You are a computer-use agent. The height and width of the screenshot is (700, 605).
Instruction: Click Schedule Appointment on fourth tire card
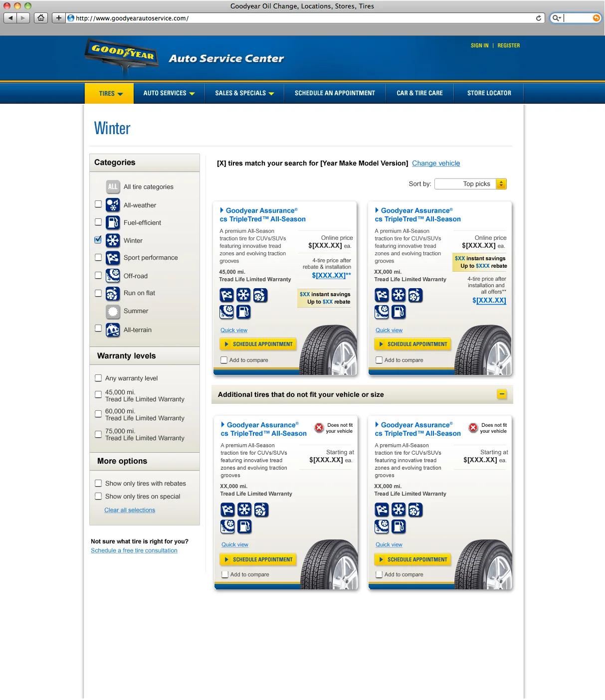pyautogui.click(x=412, y=559)
